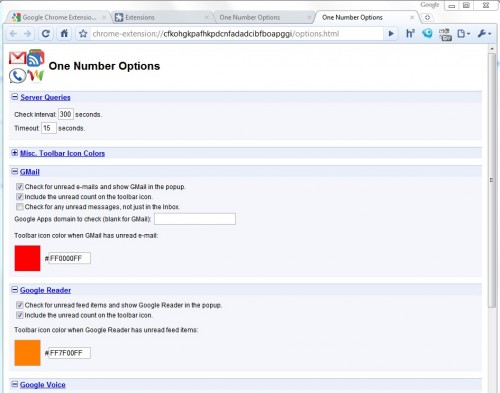Reload the options page
The height and width of the screenshot is (393, 500).
46,34
